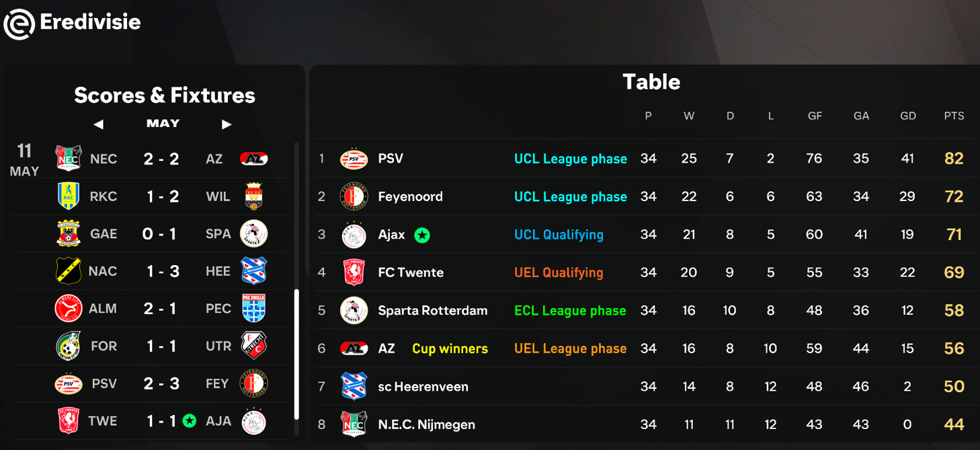Click the PSV crest in table row one
The height and width of the screenshot is (450, 980).
point(354,159)
